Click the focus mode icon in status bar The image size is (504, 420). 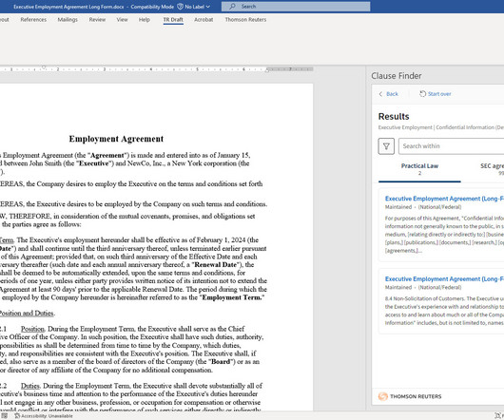497,415
